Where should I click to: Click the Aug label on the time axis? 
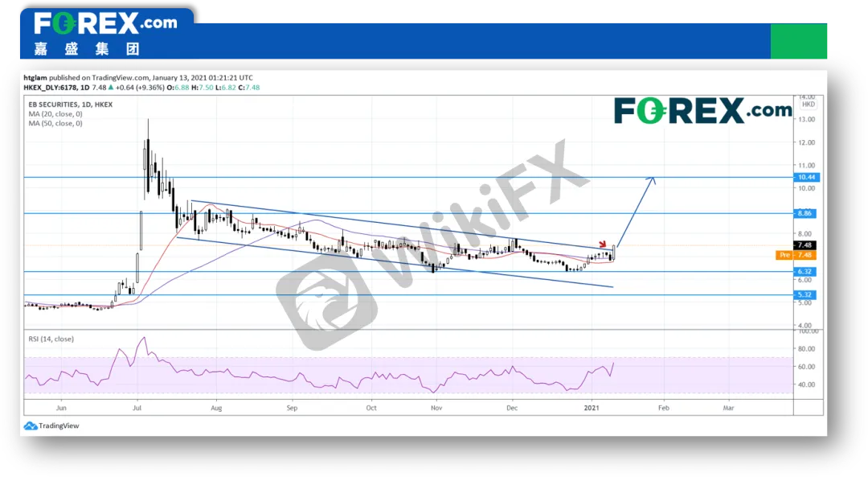216,408
